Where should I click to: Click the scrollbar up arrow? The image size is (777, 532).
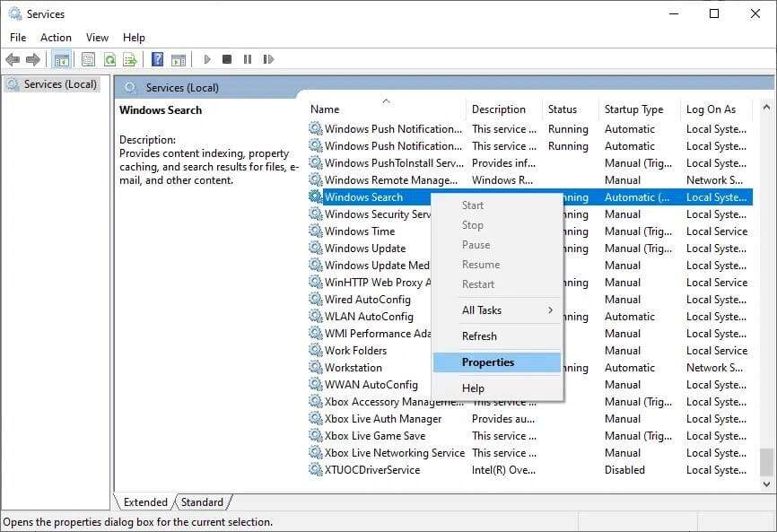point(766,107)
